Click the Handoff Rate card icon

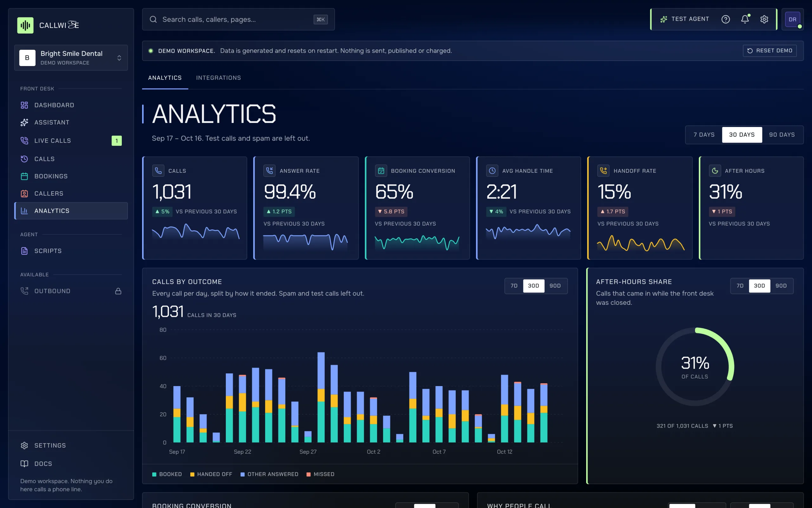tap(603, 171)
